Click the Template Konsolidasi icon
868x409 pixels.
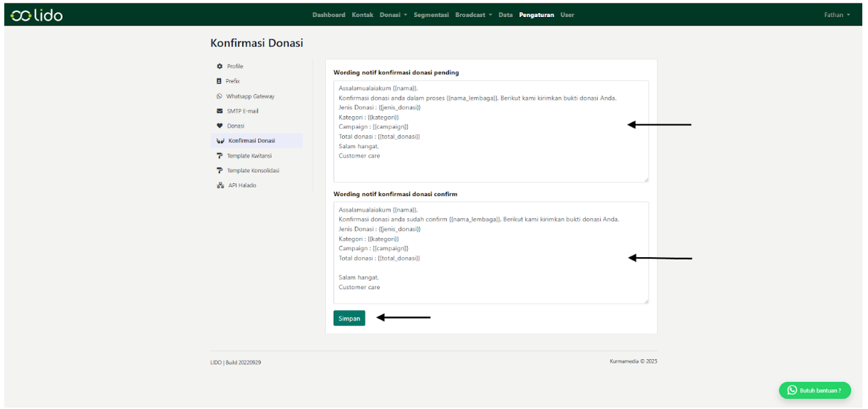(x=219, y=170)
